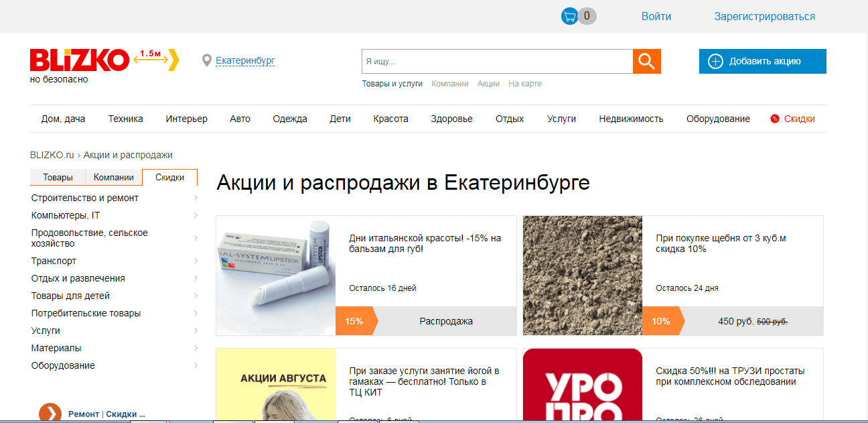Select Компании search filter under search box
Screen dimensions: 868x423
450,84
